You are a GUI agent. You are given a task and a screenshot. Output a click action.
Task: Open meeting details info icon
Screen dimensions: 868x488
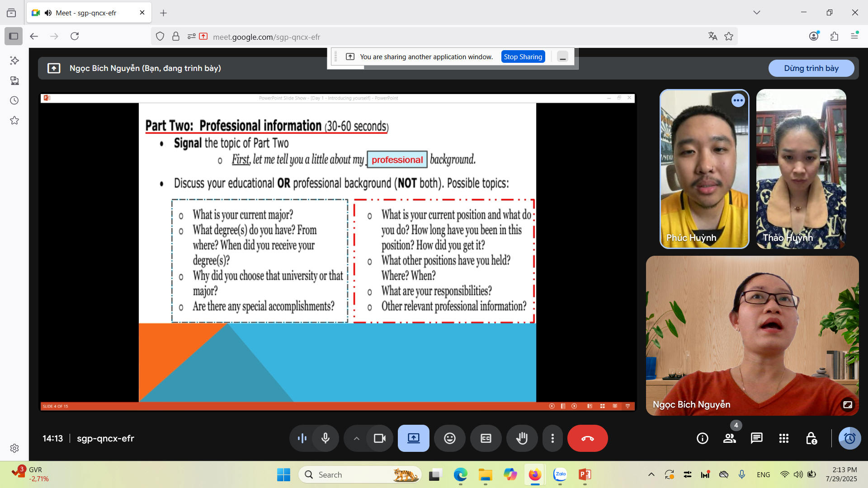pos(702,438)
